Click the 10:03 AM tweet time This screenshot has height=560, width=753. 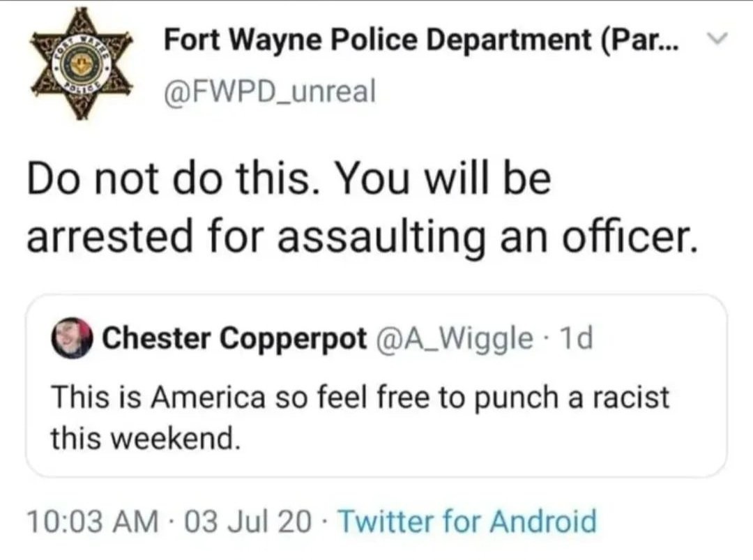pos(91,522)
